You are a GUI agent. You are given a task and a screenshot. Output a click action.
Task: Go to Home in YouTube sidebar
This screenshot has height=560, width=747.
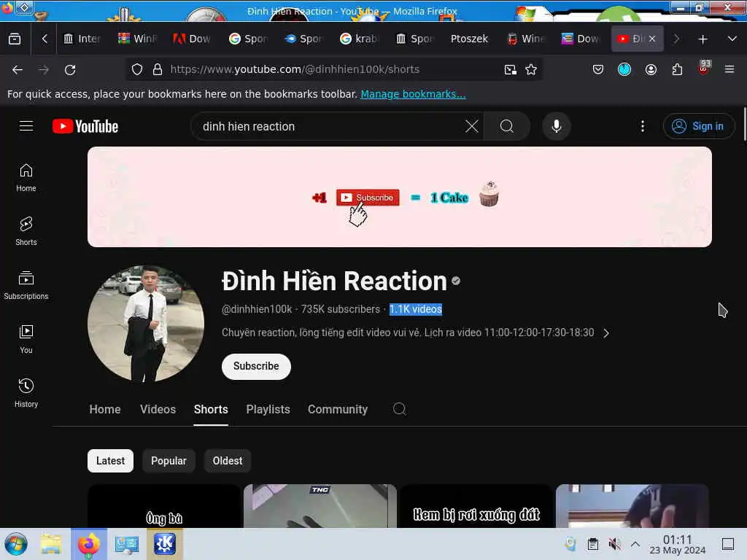point(26,178)
